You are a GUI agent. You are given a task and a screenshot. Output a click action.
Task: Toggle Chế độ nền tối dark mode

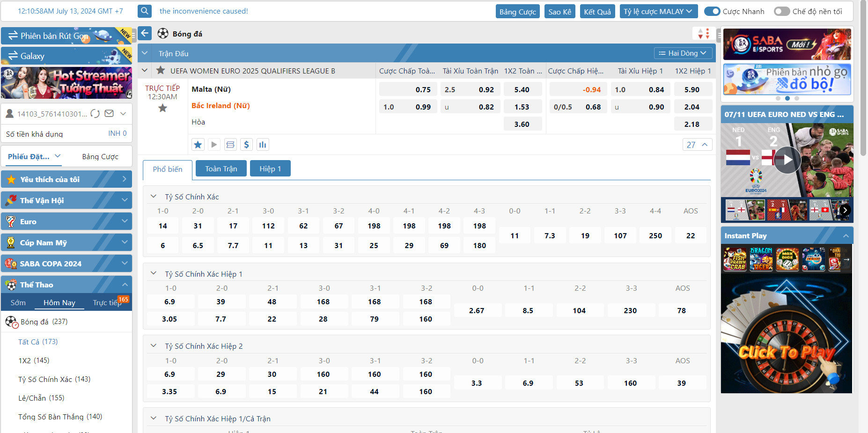tap(781, 11)
